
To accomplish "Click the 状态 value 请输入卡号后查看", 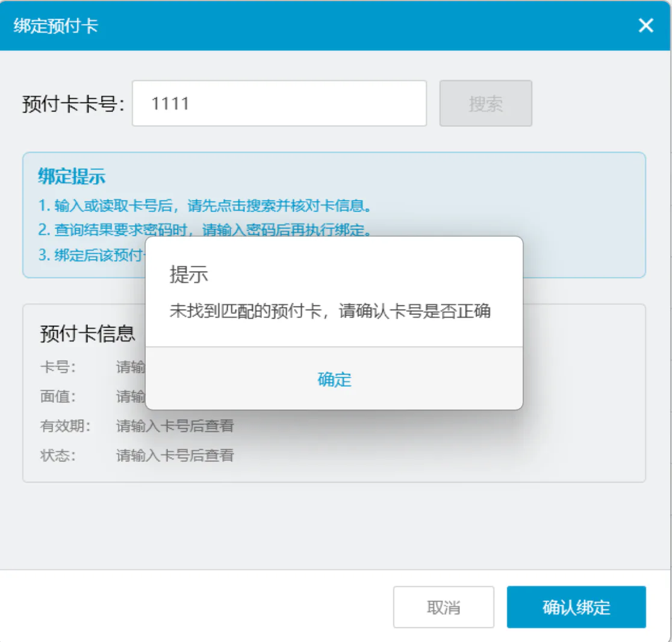I will 175,455.
